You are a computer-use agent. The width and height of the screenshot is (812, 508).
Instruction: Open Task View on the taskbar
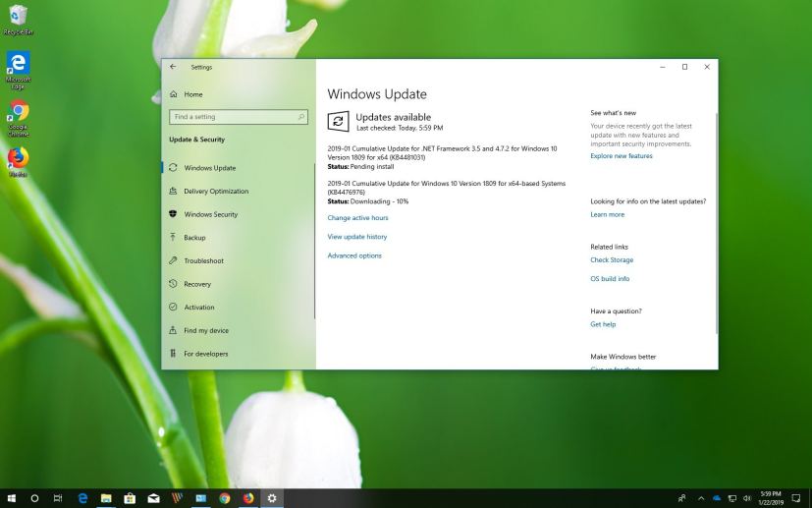coord(58,498)
